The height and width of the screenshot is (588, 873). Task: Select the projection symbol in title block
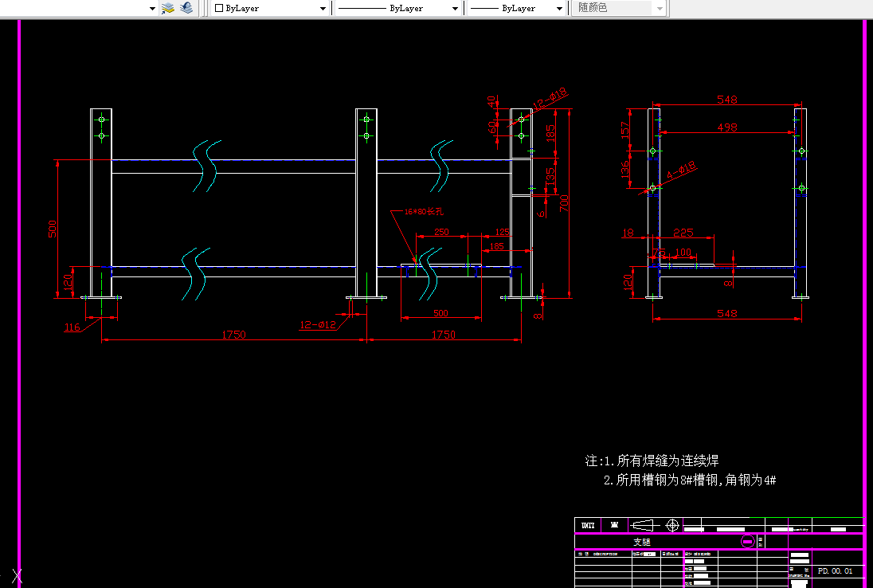tap(656, 525)
